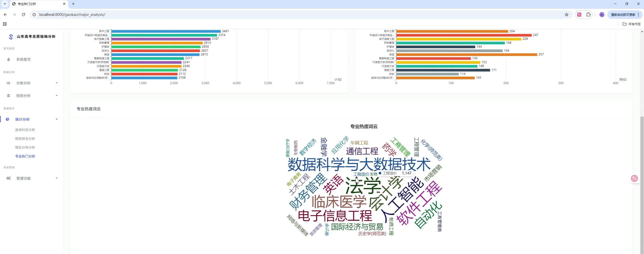
Task: Open the tab search dropdown arrow
Action: 5,4
